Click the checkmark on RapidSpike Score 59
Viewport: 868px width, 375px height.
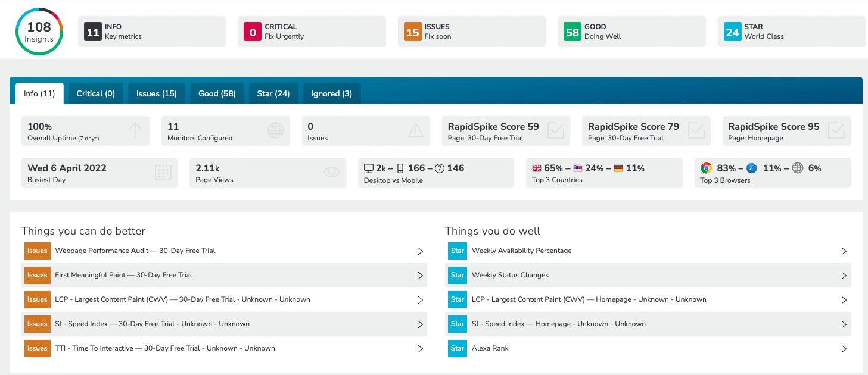pyautogui.click(x=556, y=130)
